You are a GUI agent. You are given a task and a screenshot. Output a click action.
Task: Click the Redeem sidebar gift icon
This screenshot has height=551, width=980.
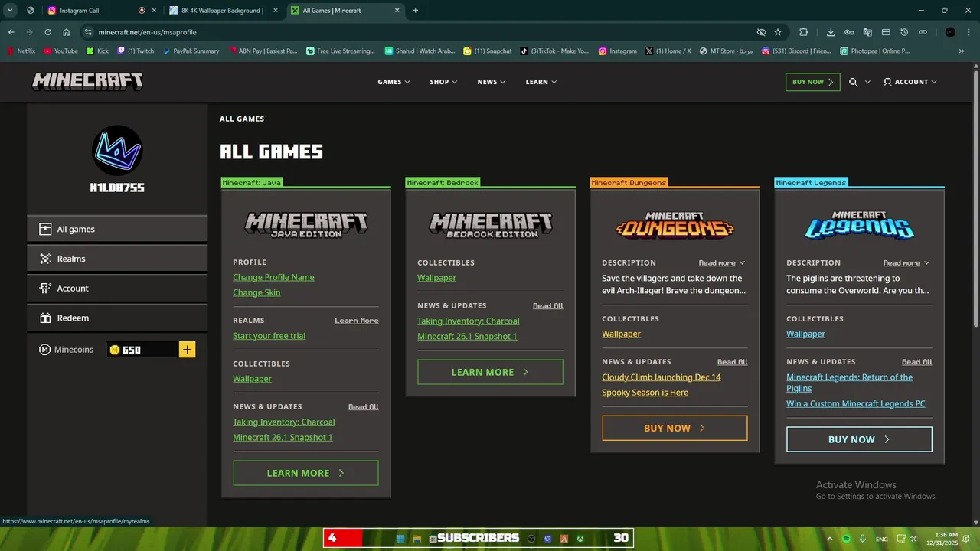click(x=45, y=318)
